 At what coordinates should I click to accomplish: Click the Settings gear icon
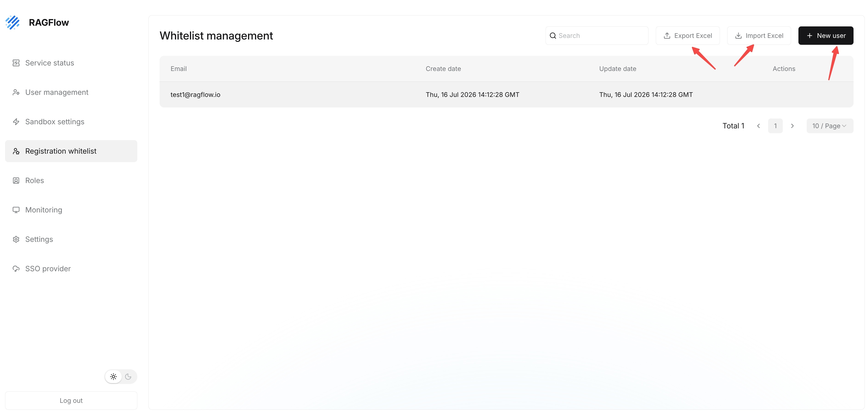click(x=16, y=239)
